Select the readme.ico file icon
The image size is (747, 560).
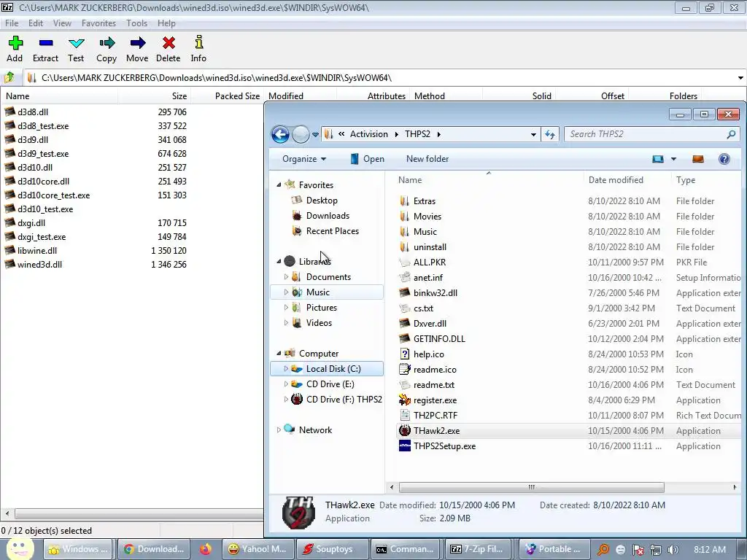[x=404, y=369]
